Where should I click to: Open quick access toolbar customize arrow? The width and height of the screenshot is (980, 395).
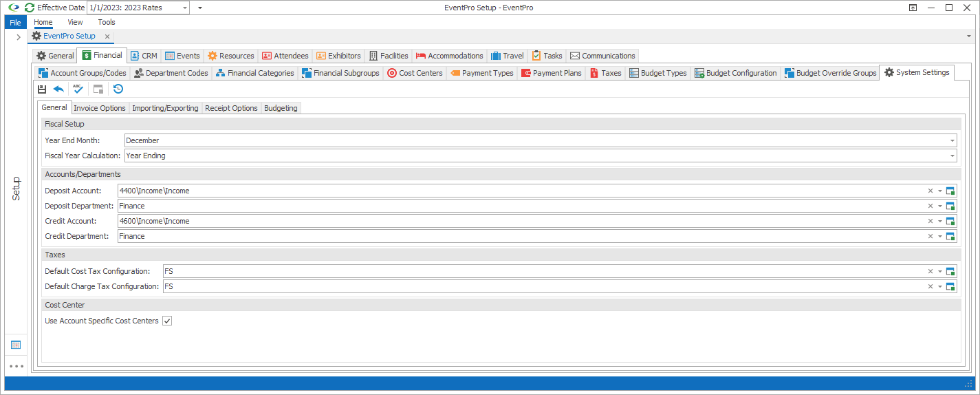[200, 8]
